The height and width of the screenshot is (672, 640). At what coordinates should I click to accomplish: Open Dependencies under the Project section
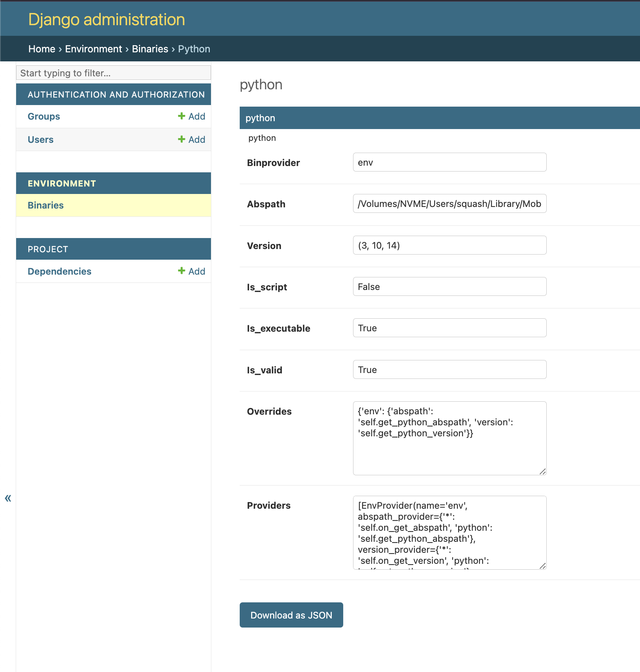(59, 271)
